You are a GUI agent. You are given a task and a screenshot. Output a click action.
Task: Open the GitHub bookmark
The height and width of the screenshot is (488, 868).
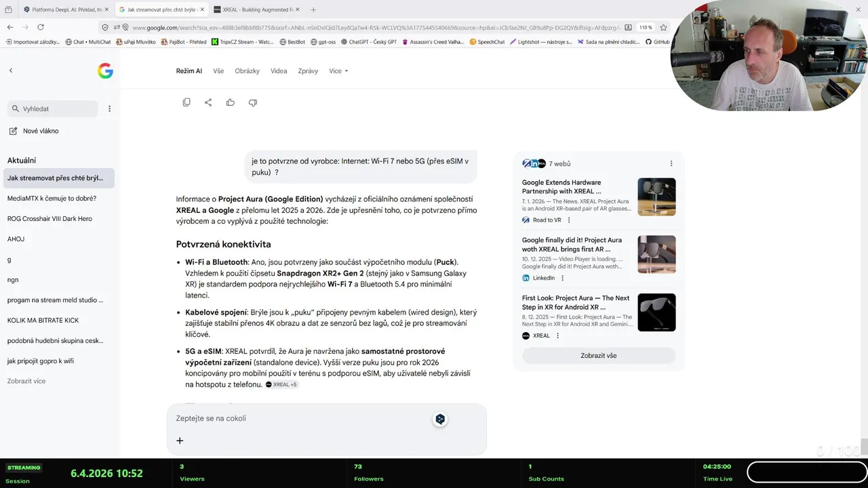657,41
